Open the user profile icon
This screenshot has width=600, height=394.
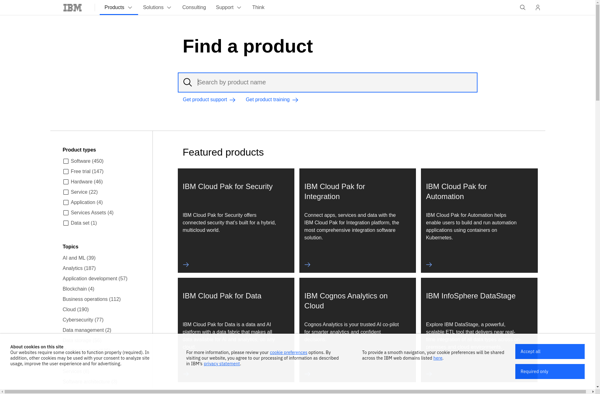coord(537,7)
